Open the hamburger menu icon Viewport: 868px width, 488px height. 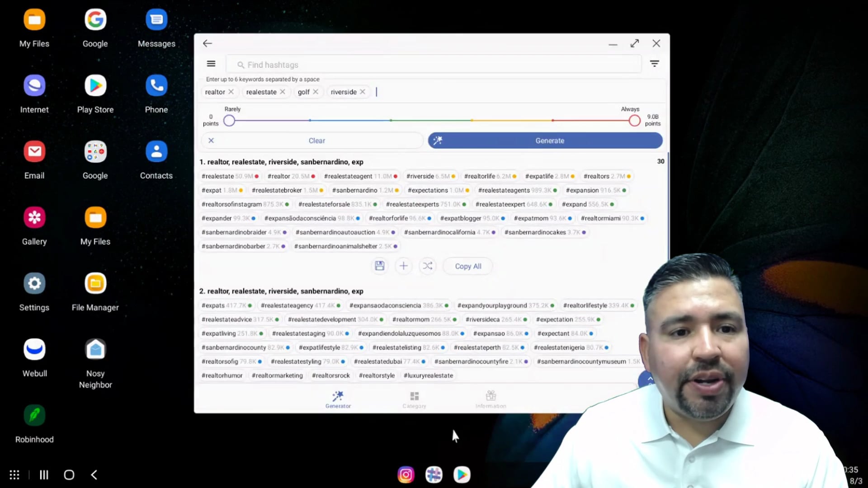211,64
